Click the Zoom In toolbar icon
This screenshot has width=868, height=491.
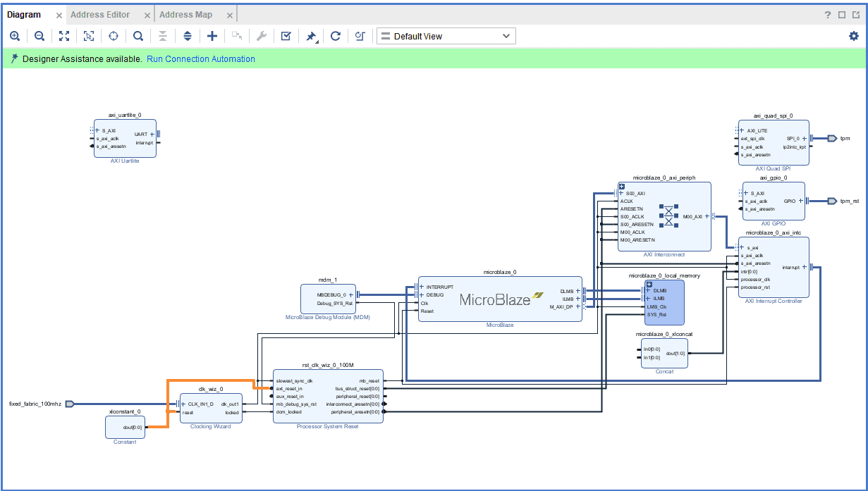click(x=15, y=36)
